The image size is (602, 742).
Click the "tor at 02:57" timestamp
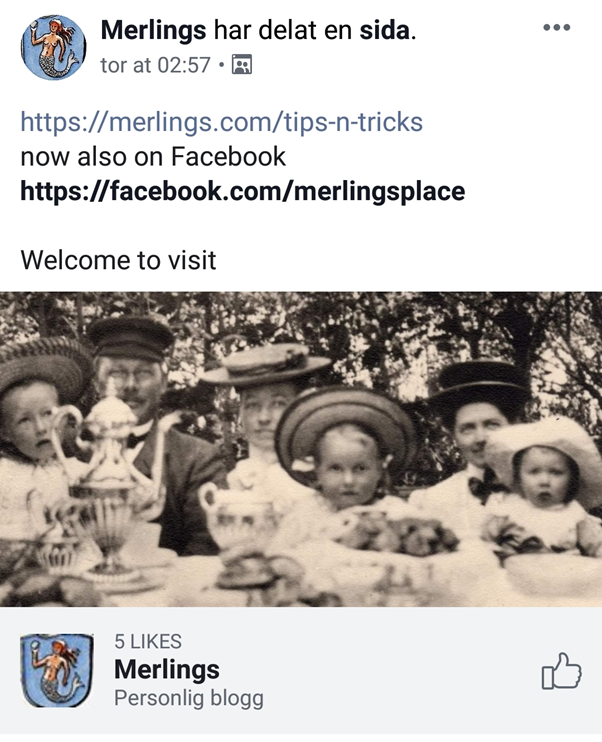[156, 66]
